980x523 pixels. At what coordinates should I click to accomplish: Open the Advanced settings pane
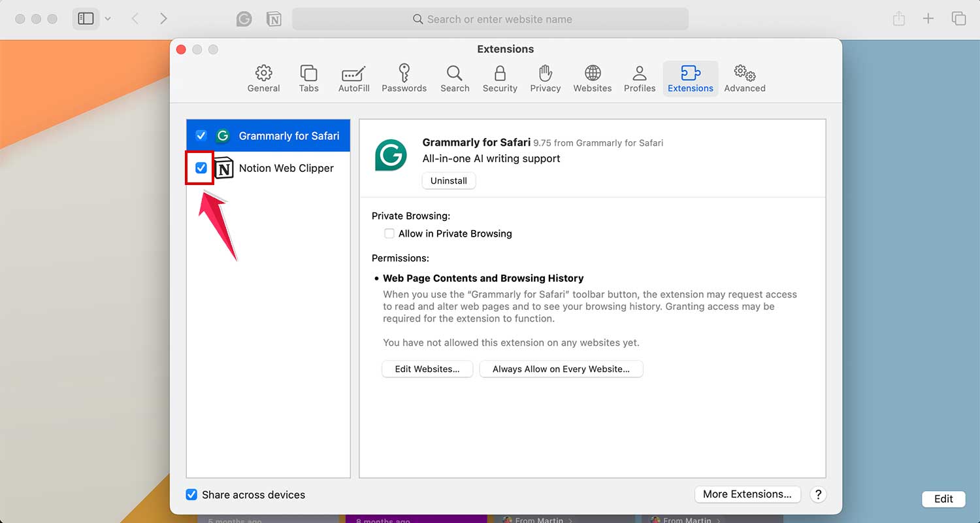tap(744, 78)
